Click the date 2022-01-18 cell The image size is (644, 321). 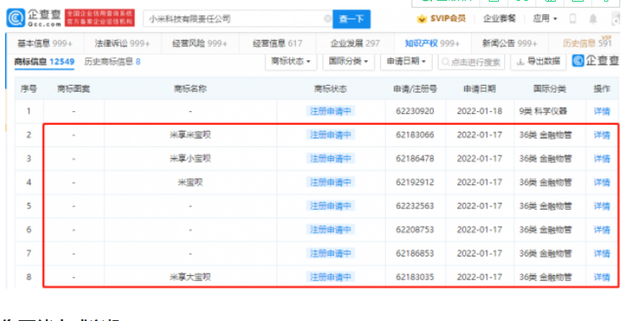point(479,111)
